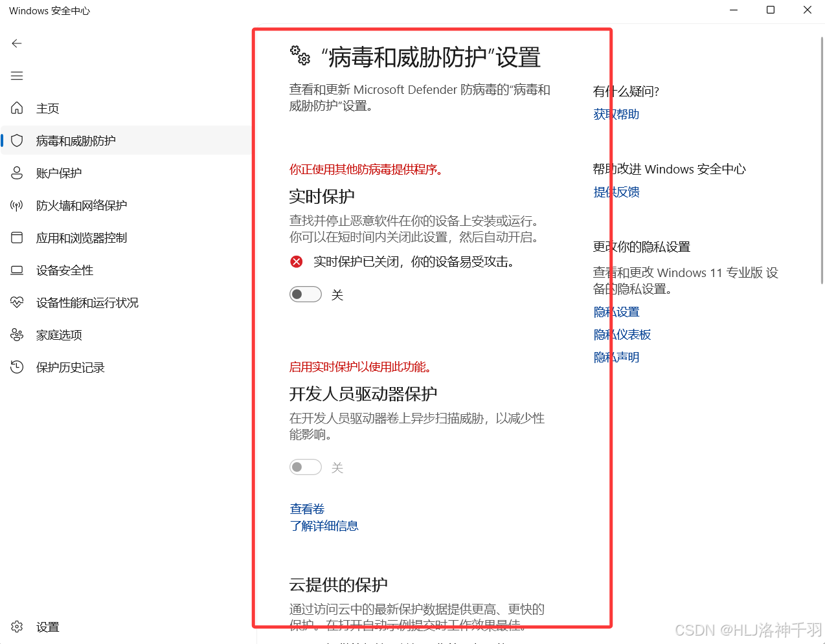This screenshot has height=644, width=825.
Task: Open the 隐私声明 link
Action: pos(616,357)
